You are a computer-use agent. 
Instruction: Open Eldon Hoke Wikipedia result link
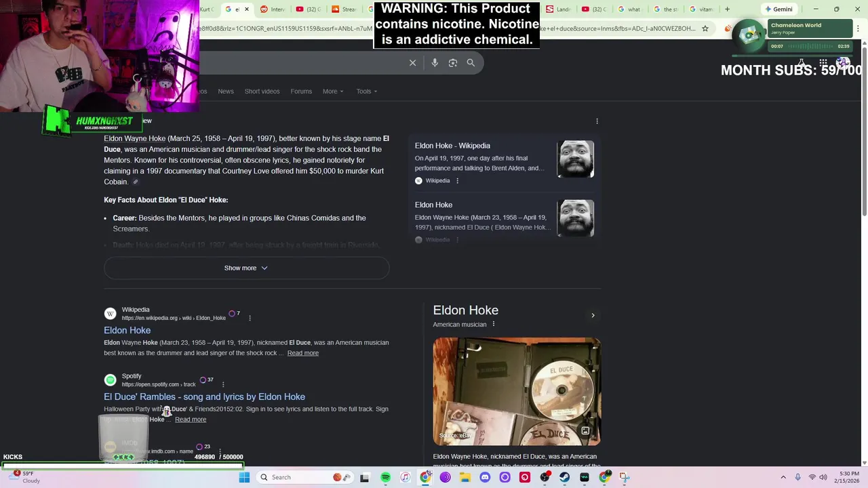click(127, 330)
